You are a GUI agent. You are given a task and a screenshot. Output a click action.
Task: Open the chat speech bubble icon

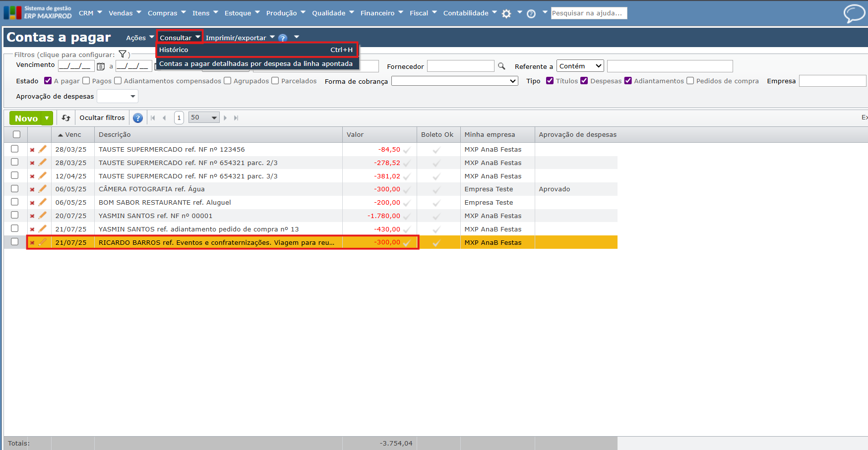pos(854,13)
